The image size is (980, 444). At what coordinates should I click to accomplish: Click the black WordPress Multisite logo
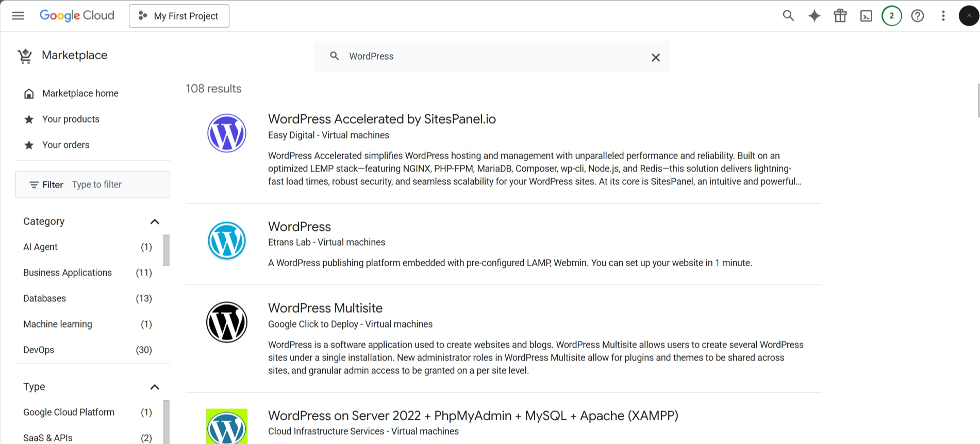227,322
